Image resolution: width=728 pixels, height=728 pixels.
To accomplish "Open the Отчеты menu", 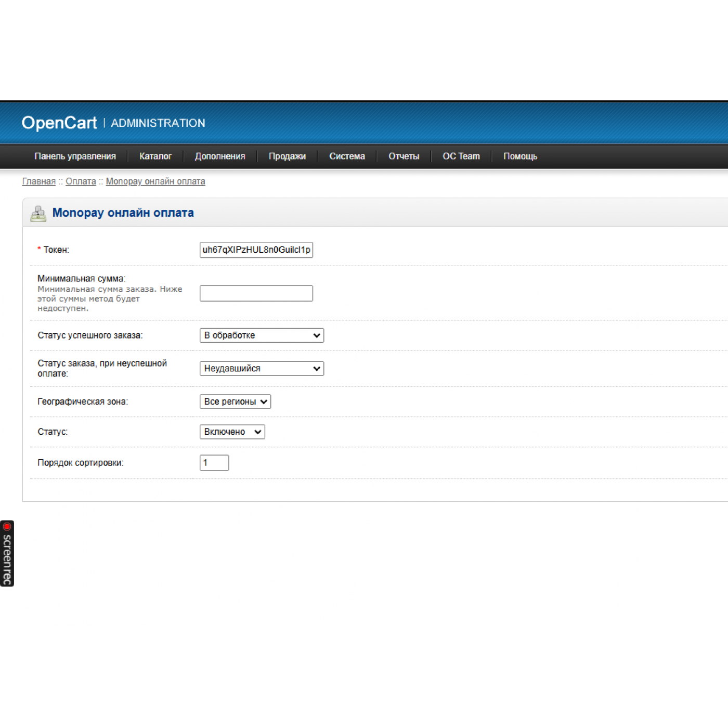I will coord(404,157).
